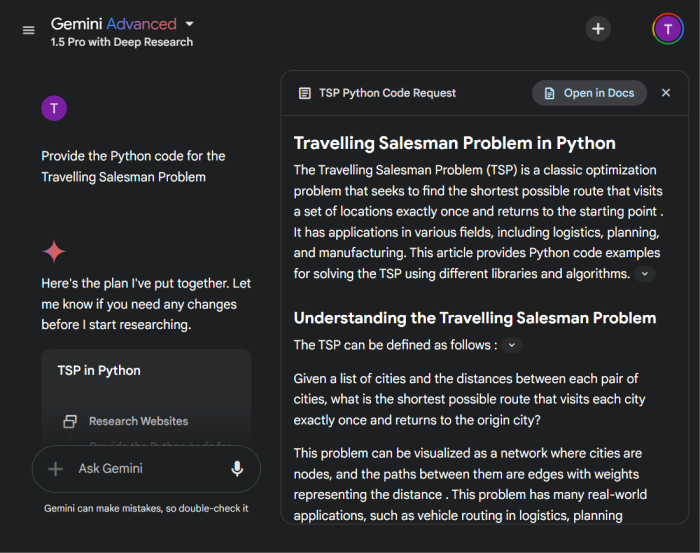Open the account avatar in top-right corner
The image size is (700, 553).
(667, 29)
